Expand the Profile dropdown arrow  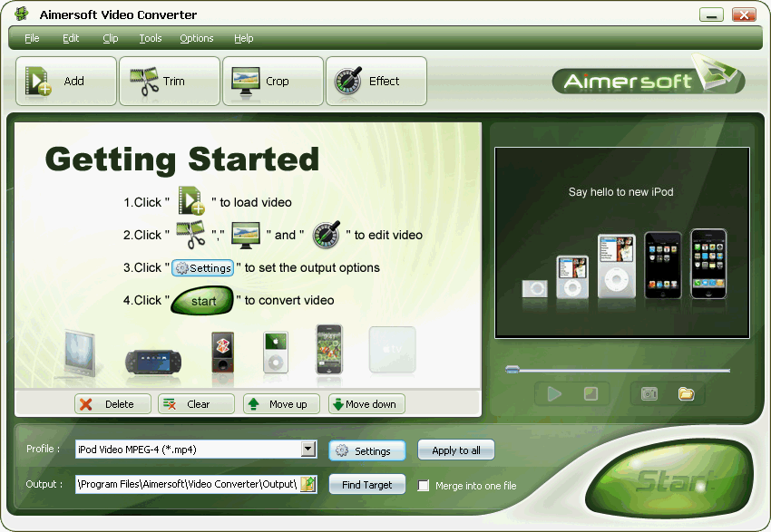click(308, 449)
